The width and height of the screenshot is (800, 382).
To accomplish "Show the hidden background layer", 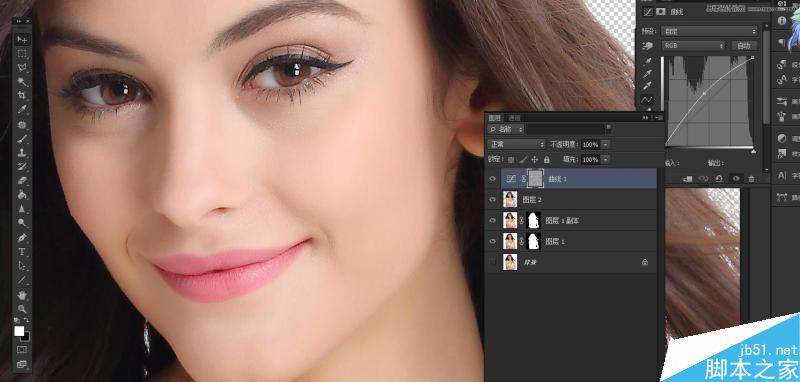I will (492, 262).
